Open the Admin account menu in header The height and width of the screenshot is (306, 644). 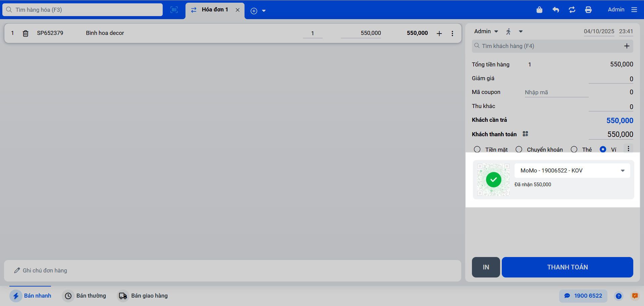pos(616,10)
